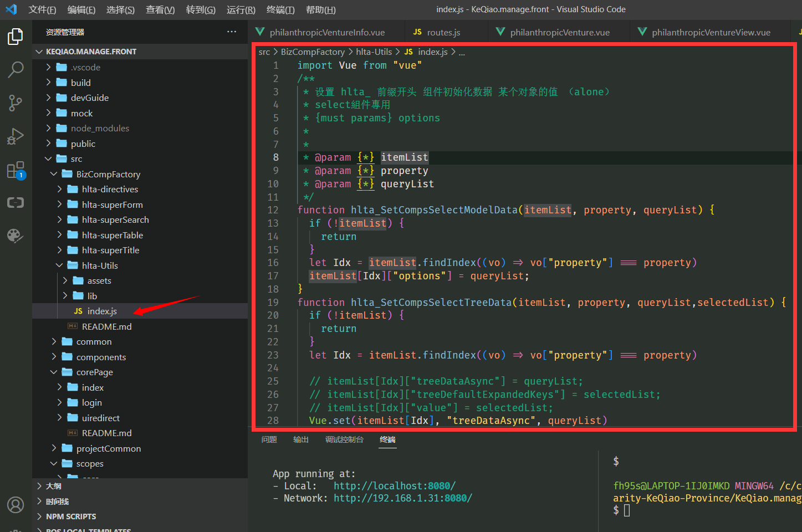The image size is (802, 532).
Task: Switch to the routes.js tab
Action: point(443,32)
